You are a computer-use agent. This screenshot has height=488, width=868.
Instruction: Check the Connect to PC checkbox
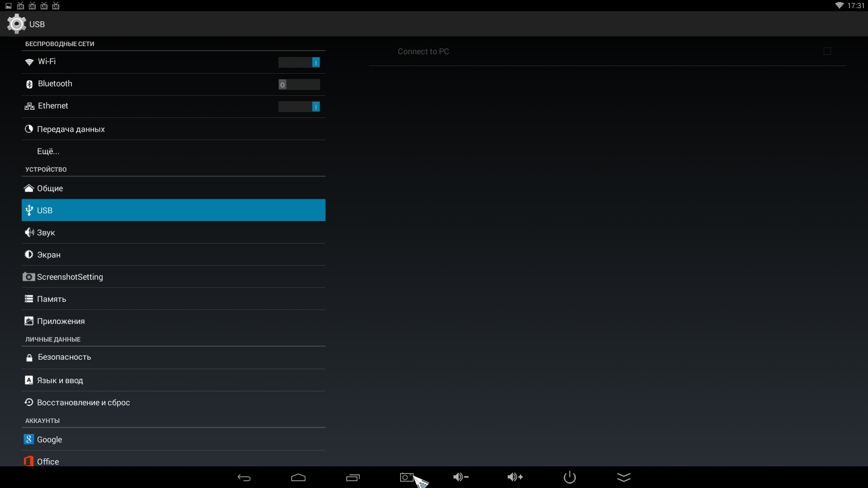tap(827, 52)
